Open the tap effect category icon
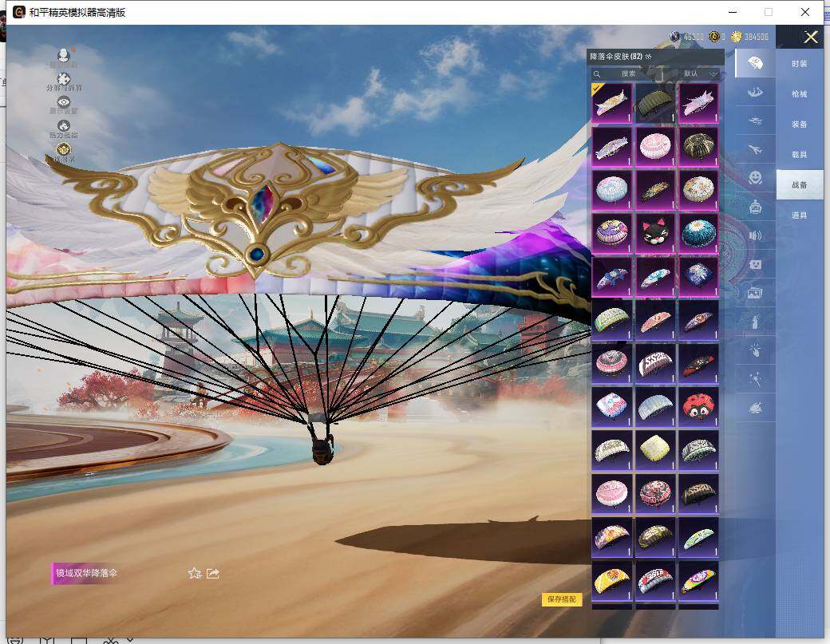Screen dimensions: 830x644 click(x=755, y=350)
